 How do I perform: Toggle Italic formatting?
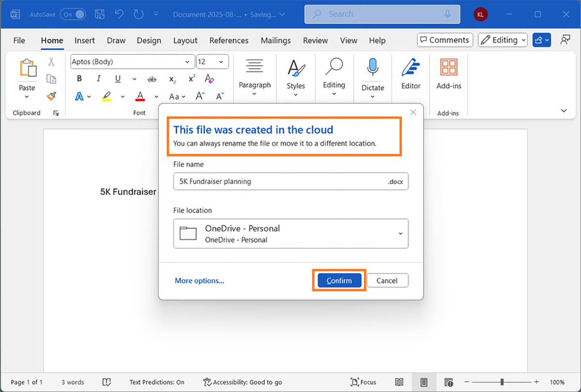pyautogui.click(x=98, y=79)
